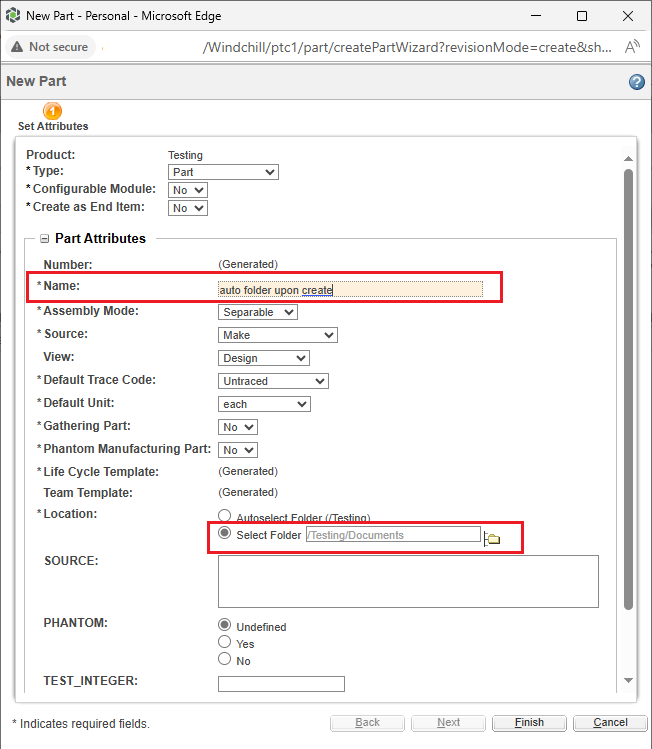
Task: Open the Gathering Part dropdown
Action: 238,427
